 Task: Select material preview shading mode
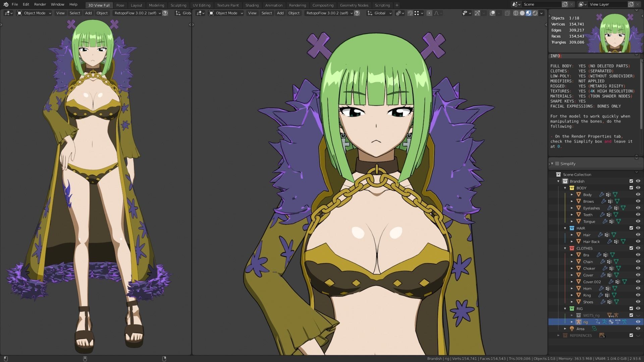529,13
